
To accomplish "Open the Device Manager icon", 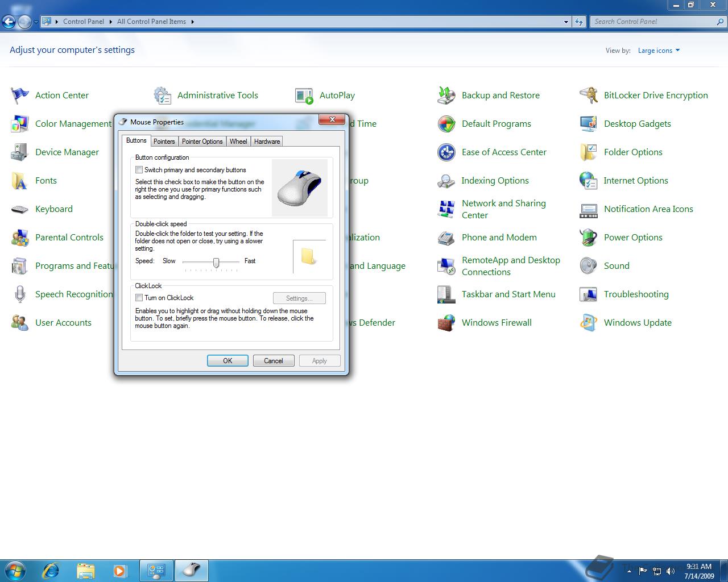I will tap(20, 152).
